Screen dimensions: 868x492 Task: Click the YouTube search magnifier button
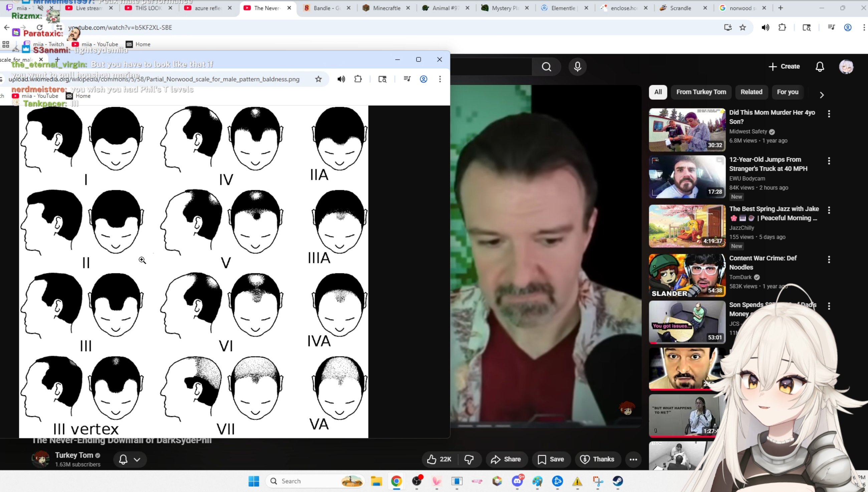pyautogui.click(x=546, y=67)
